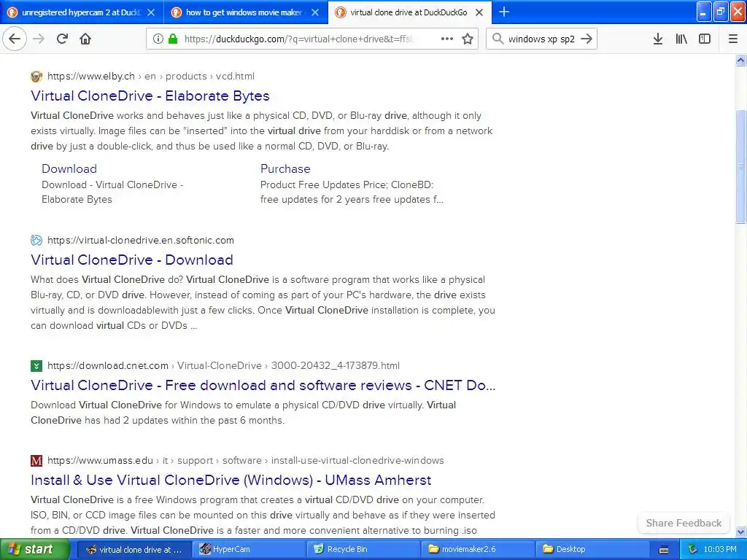Viewport: 747px width, 560px height.
Task: Switch to unregistered hypercam 2 tab
Action: pos(82,12)
